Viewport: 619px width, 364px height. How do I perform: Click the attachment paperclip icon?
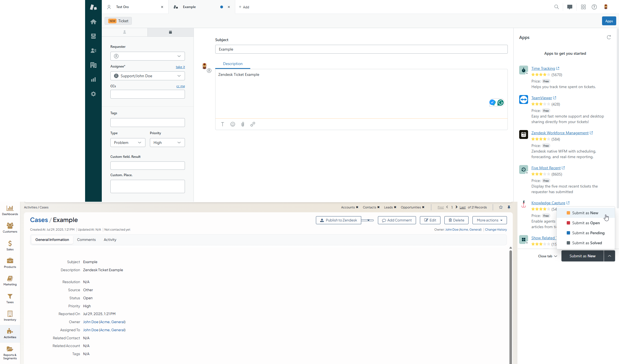coord(243,124)
